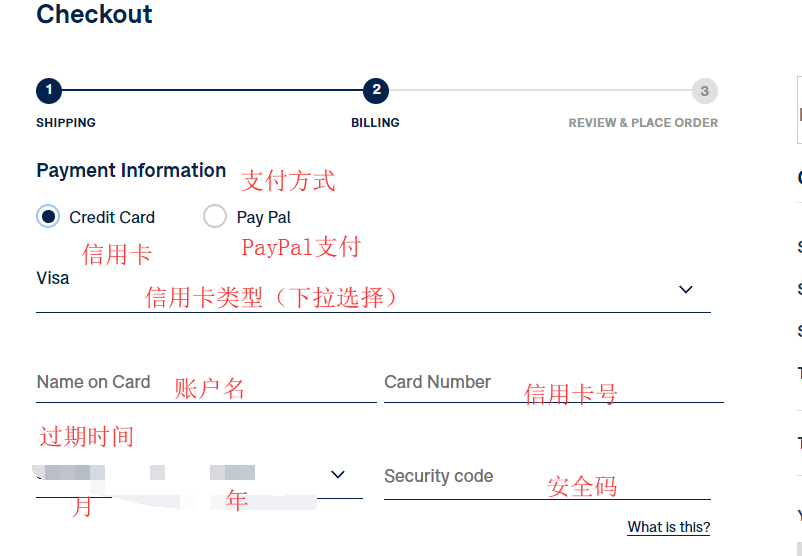Click the Checkout page title
802x556 pixels.
94,15
